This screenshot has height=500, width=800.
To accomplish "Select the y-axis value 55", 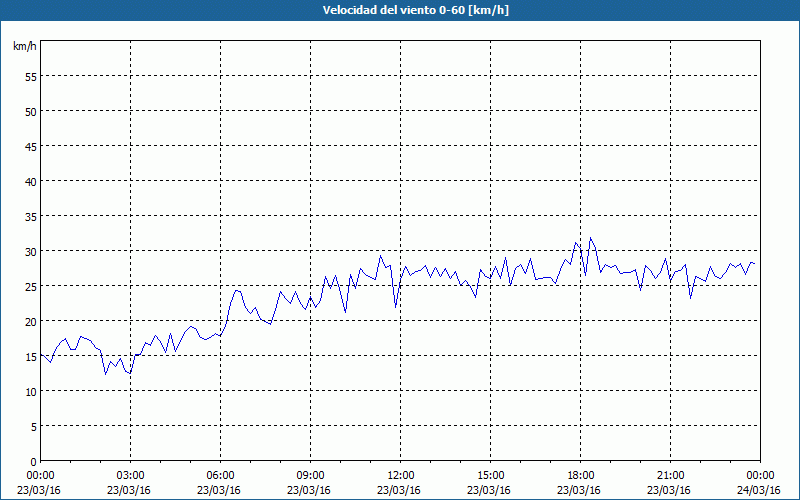I will point(31,76).
